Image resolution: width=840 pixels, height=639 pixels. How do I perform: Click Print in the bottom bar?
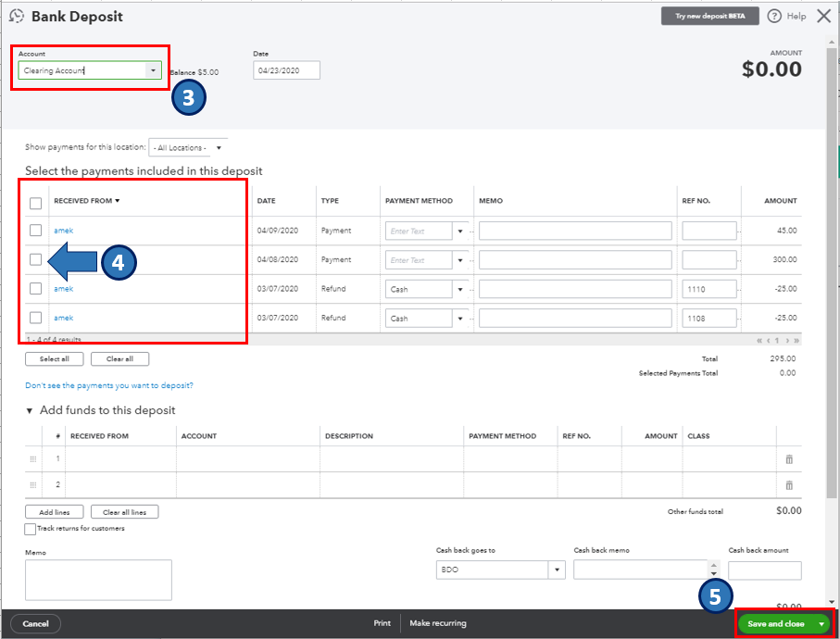(x=382, y=623)
